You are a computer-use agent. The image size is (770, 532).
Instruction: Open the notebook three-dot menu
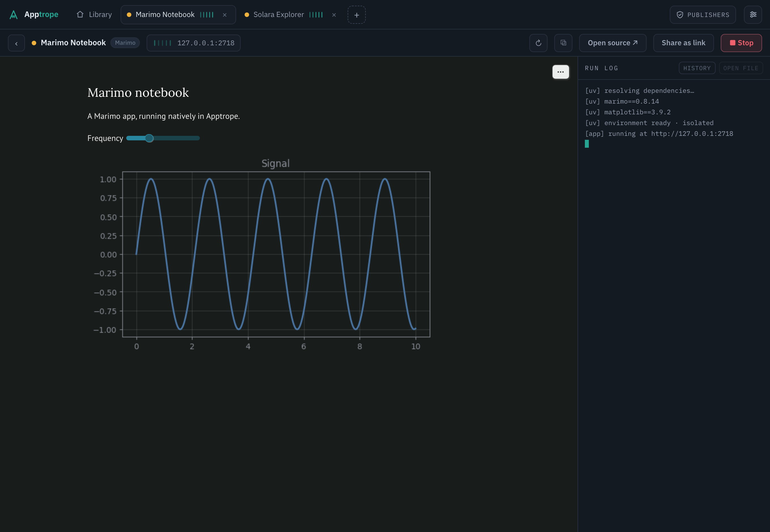tap(561, 72)
